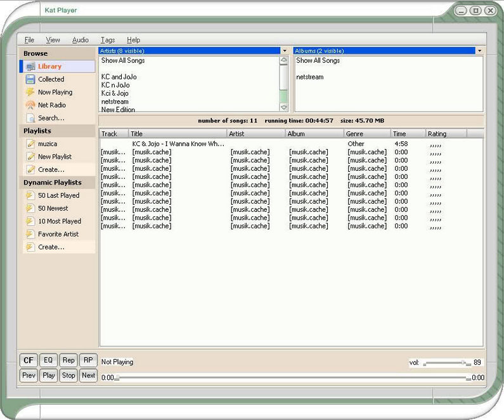Toggle the Rep repeat button

[68, 360]
